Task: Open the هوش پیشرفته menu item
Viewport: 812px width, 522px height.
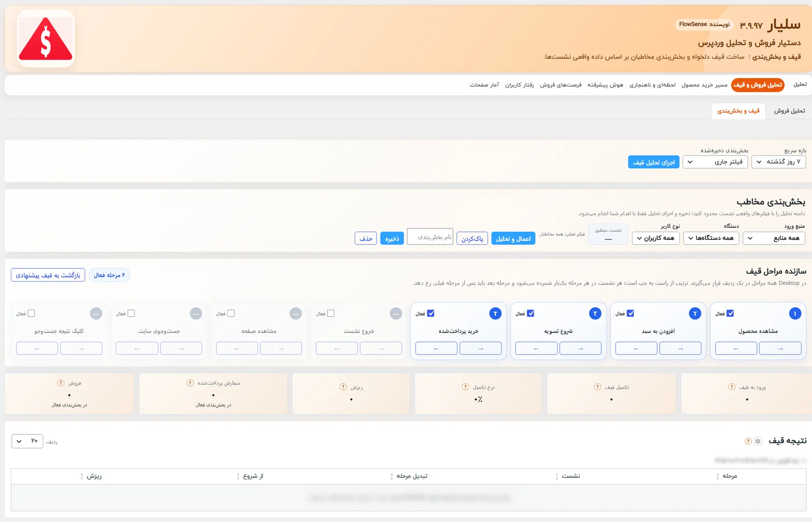Action: pyautogui.click(x=605, y=85)
